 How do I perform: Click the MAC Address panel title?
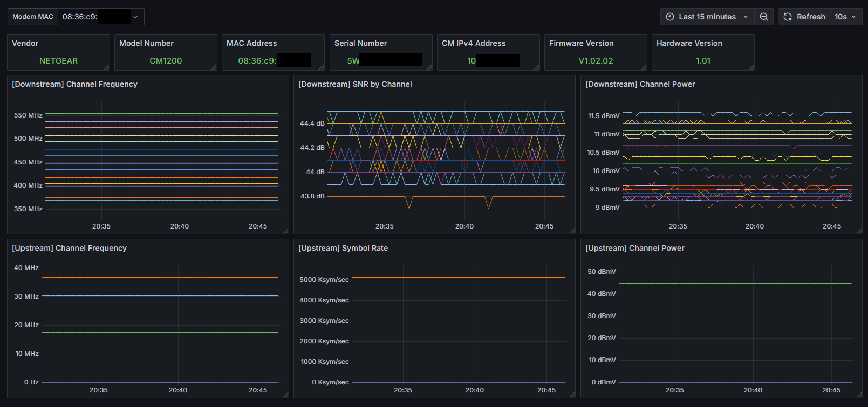click(x=251, y=43)
